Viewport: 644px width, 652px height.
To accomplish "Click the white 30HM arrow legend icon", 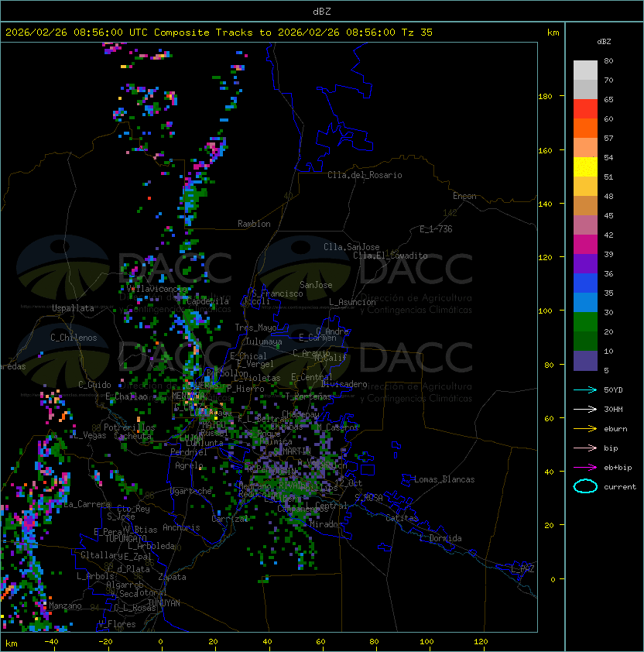I will click(x=585, y=409).
